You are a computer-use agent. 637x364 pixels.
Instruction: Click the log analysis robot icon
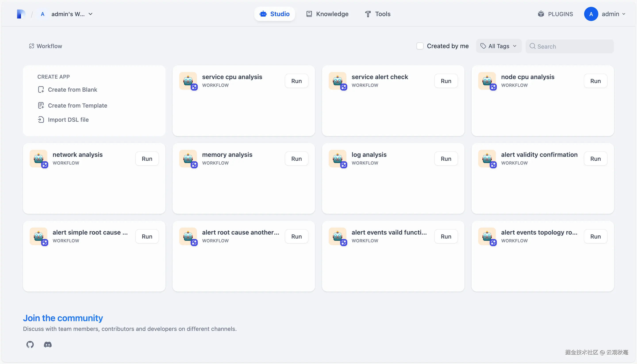point(337,159)
